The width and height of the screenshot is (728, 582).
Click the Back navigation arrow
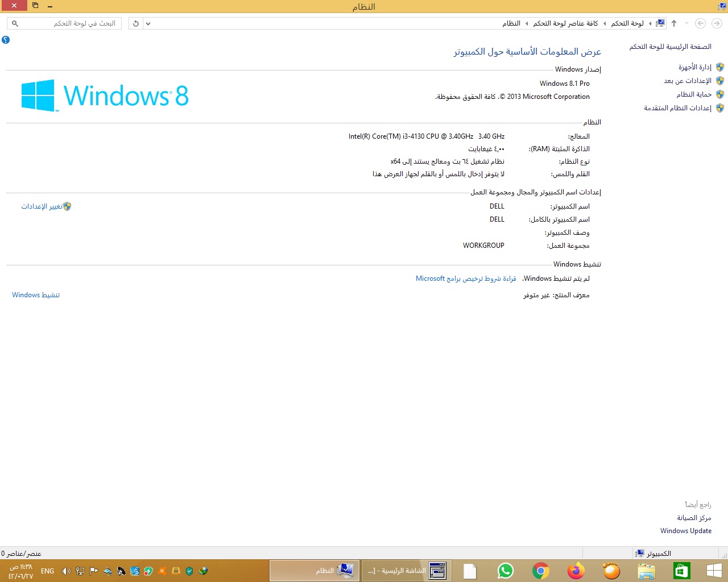point(717,23)
